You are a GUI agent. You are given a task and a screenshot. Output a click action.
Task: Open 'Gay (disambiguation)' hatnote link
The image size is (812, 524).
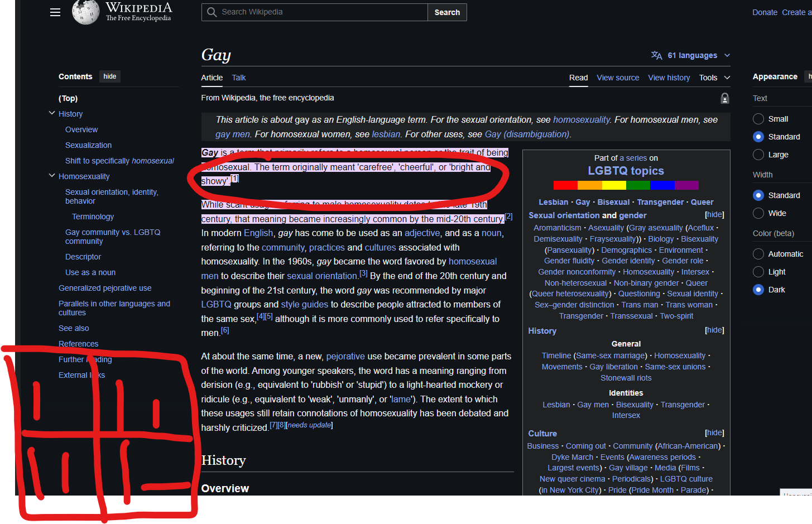(527, 134)
